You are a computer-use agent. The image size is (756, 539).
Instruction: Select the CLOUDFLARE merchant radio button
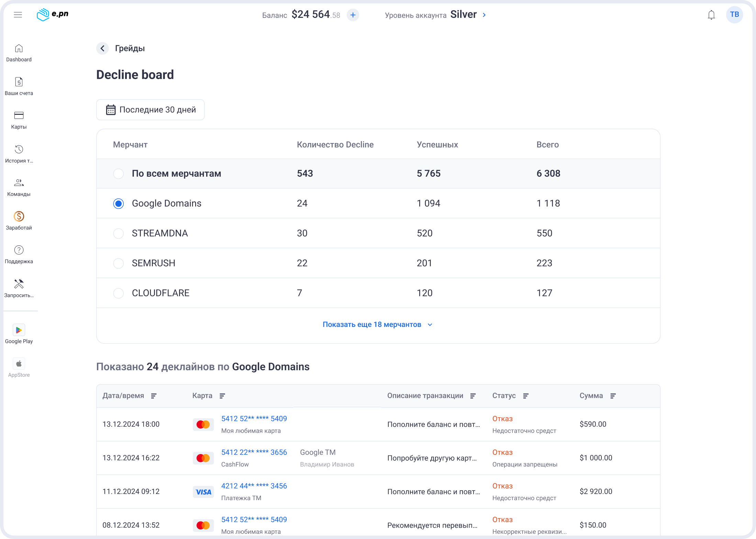119,293
